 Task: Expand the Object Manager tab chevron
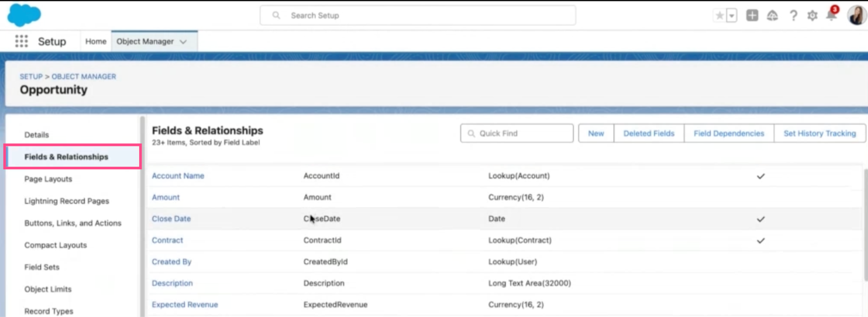coord(183,42)
